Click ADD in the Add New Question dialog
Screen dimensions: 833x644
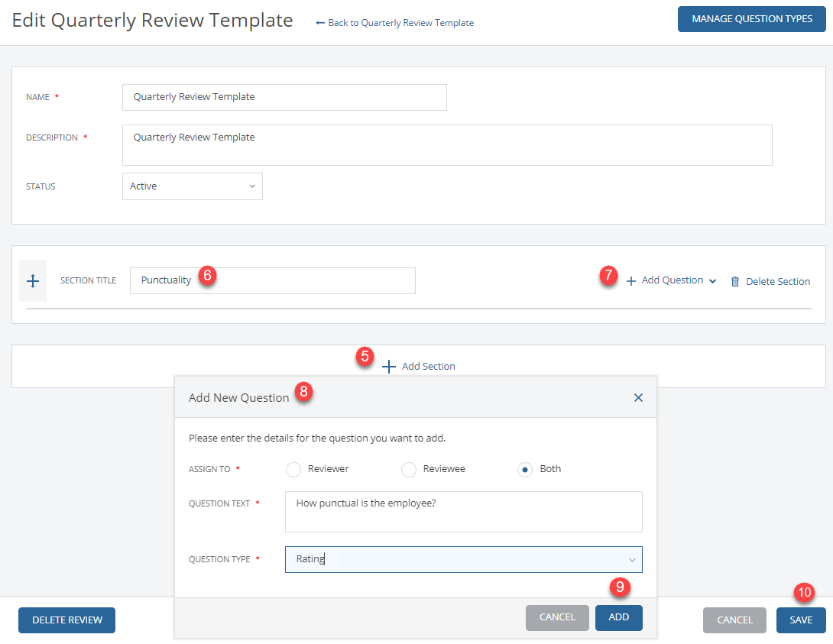pyautogui.click(x=618, y=617)
